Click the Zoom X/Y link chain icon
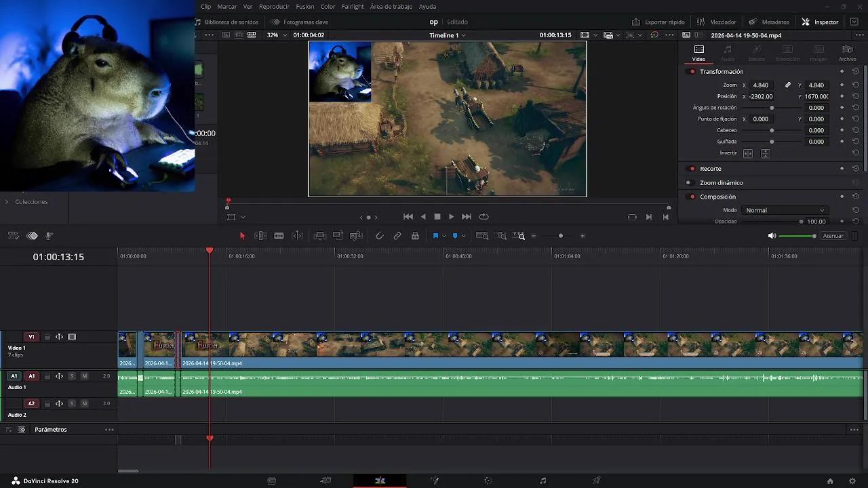868x488 pixels. (x=787, y=85)
